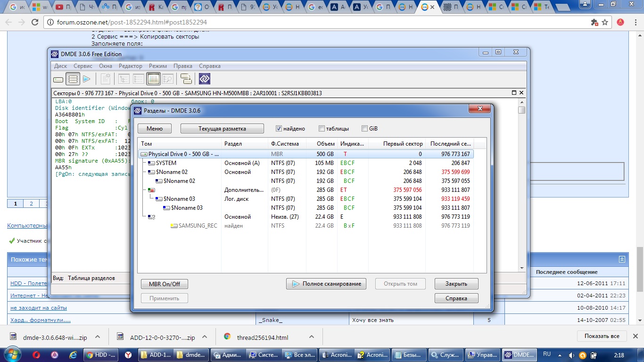Open options for thread256194.html download
The height and width of the screenshot is (362, 644).
point(312,337)
